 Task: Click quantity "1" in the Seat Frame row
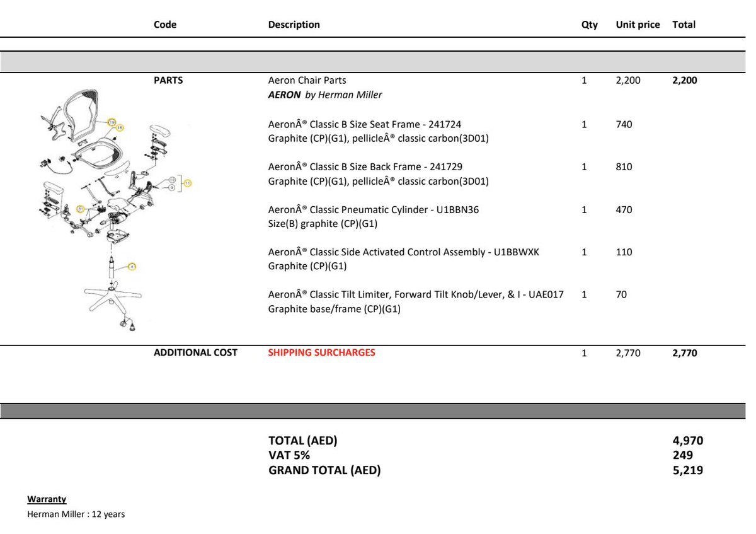(x=584, y=125)
